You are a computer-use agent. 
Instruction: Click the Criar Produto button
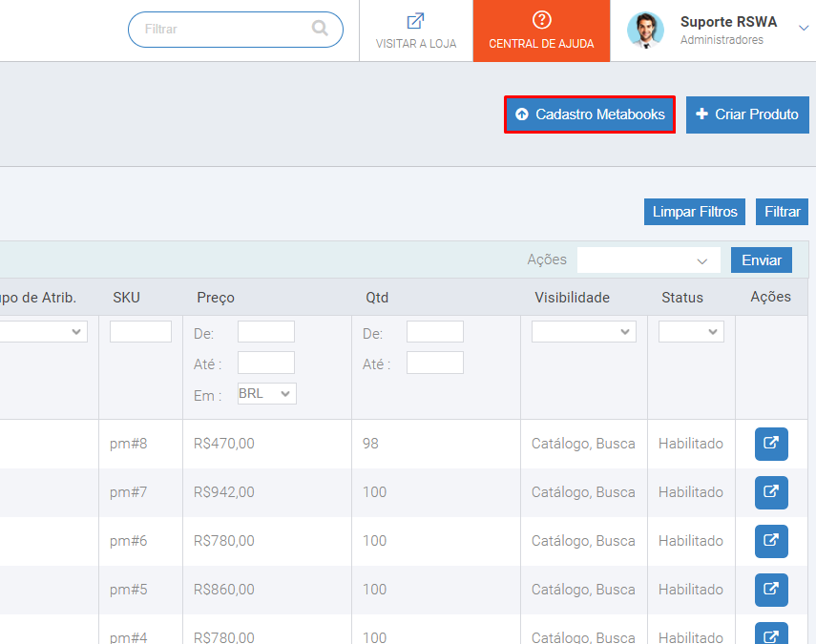746,114
